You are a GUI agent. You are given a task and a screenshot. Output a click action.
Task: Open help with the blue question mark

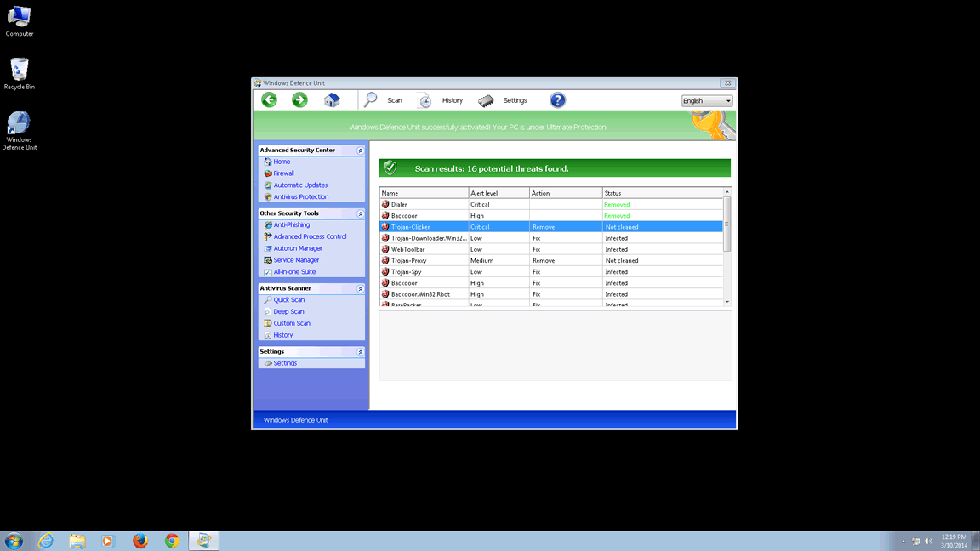[557, 100]
